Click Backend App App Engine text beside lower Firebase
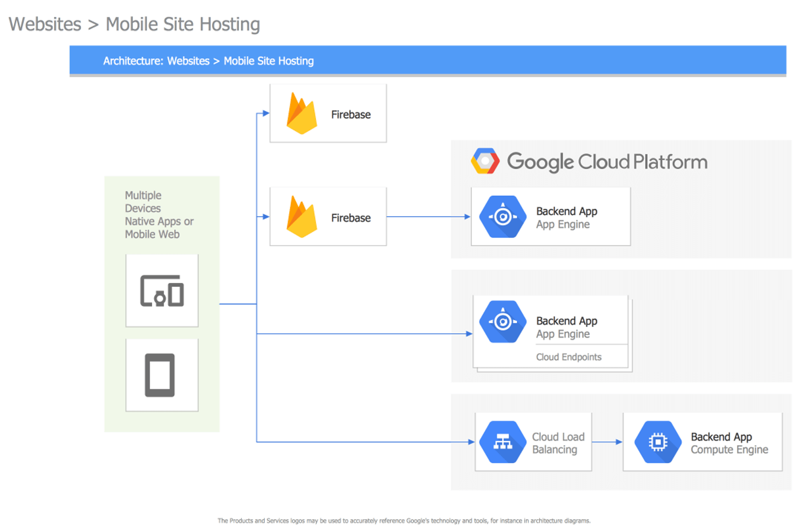 (x=567, y=218)
